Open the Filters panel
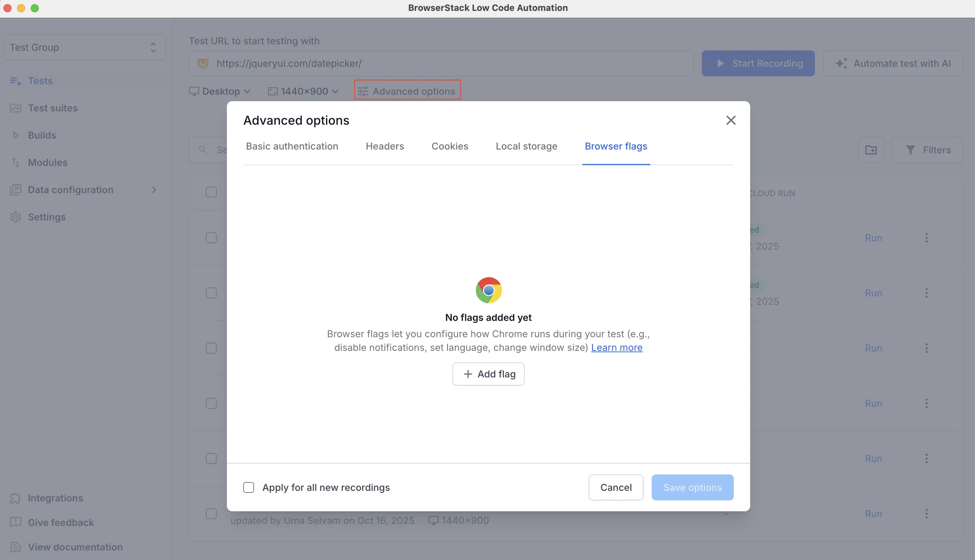The width and height of the screenshot is (975, 560). tap(927, 150)
